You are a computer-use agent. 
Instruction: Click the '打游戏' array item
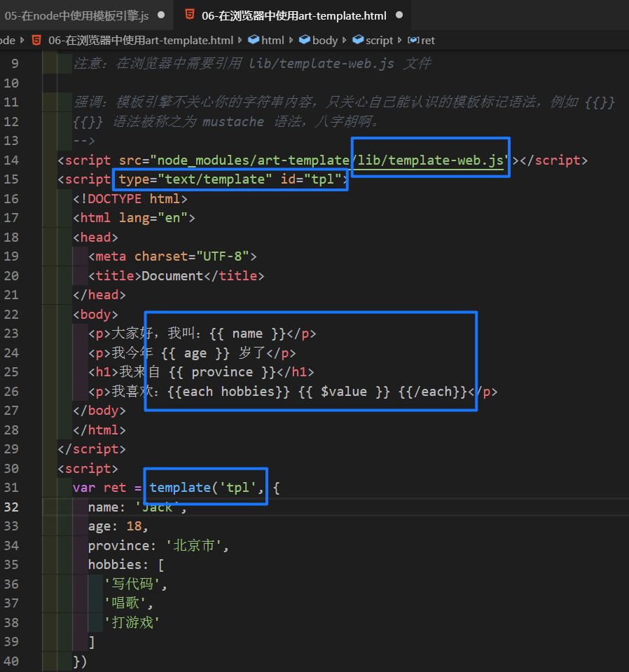(132, 622)
